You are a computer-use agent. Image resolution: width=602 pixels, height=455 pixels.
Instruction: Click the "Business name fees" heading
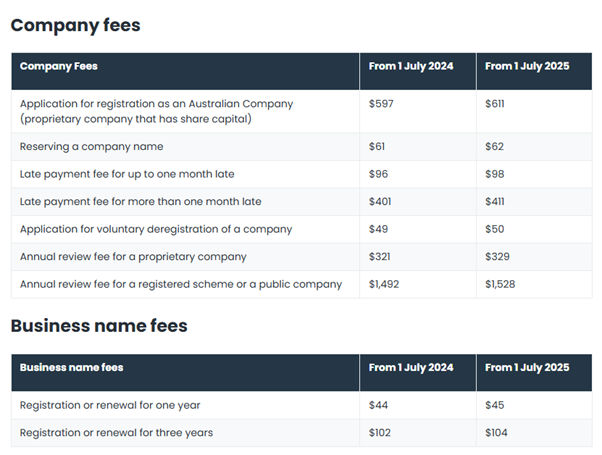pyautogui.click(x=99, y=325)
